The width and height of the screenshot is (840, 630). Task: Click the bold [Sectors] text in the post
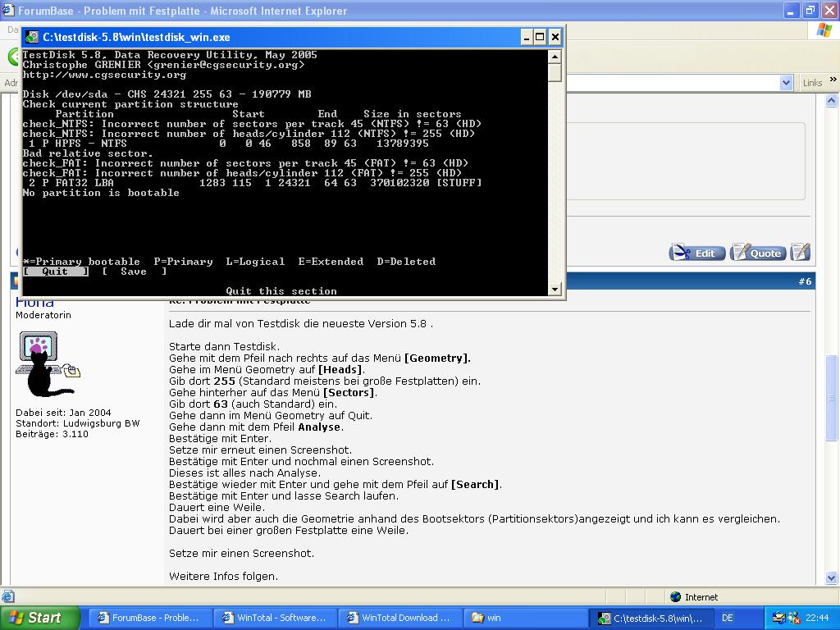pyautogui.click(x=349, y=393)
